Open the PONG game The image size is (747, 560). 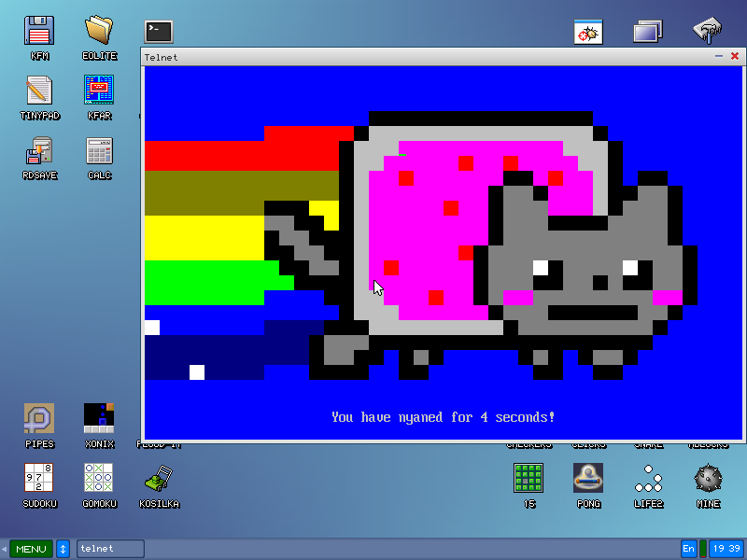click(x=588, y=481)
